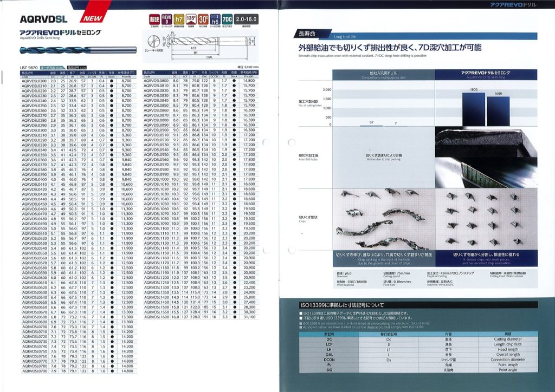This screenshot has width=555, height=392.
Task: Click the drill tip end-view circle diagram
Action: (153, 41)
